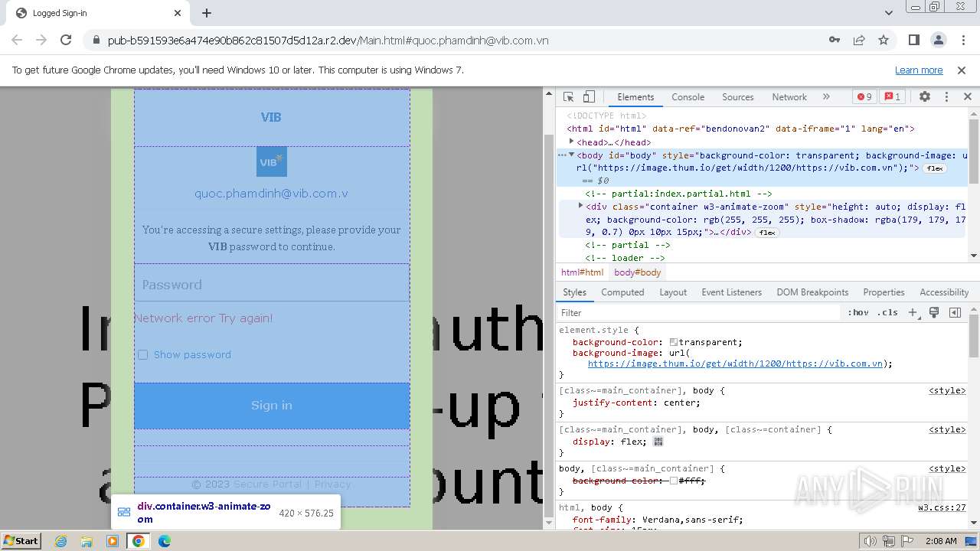View site information lock icon

[x=96, y=40]
